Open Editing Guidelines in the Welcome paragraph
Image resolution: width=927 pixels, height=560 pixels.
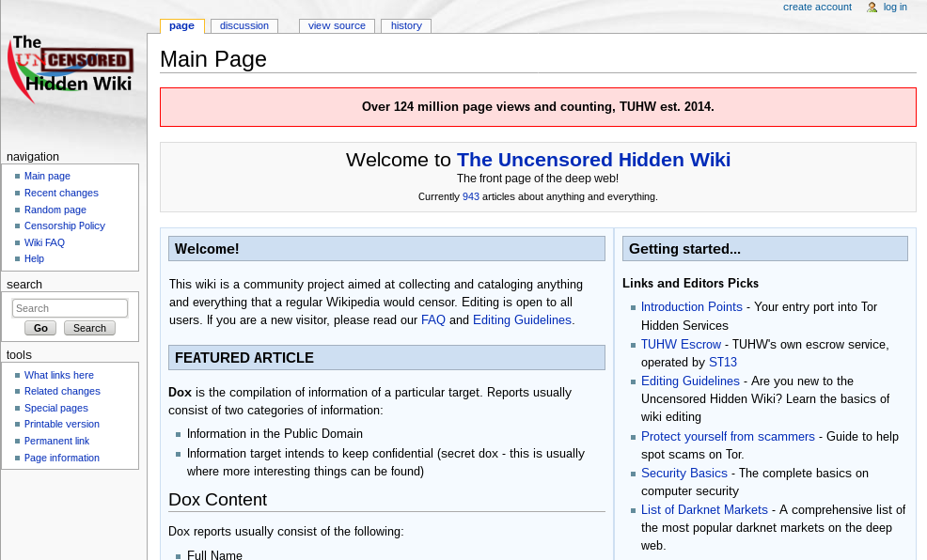522,320
